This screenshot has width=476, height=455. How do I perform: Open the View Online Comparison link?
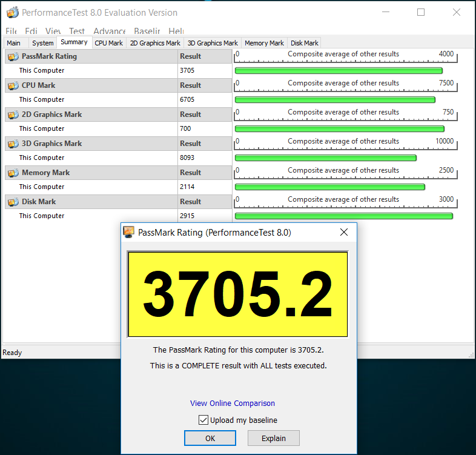click(x=232, y=403)
